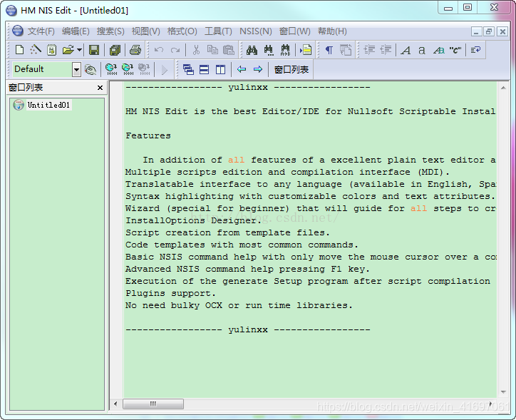
Task: Open compiler settings icon next to Default
Action: coord(91,69)
